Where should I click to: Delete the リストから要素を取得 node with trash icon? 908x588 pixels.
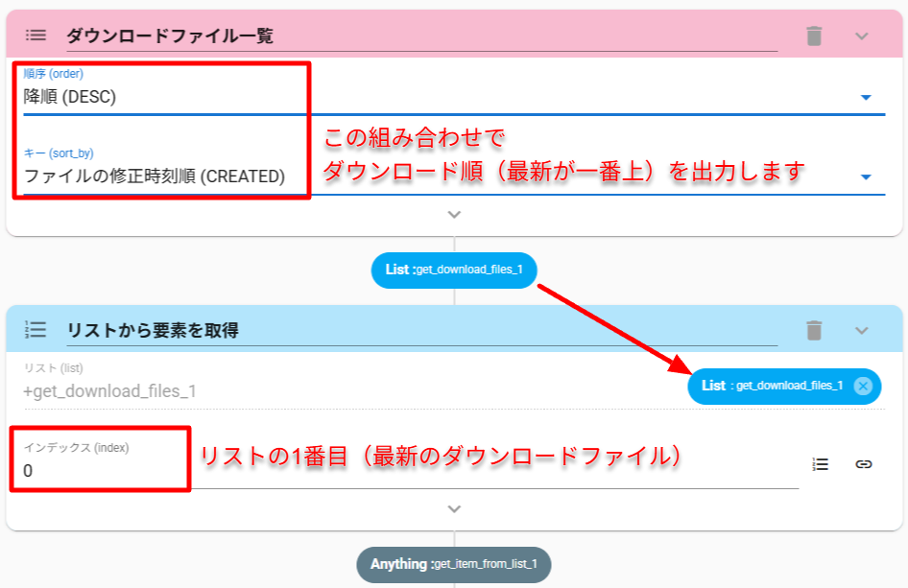814,330
